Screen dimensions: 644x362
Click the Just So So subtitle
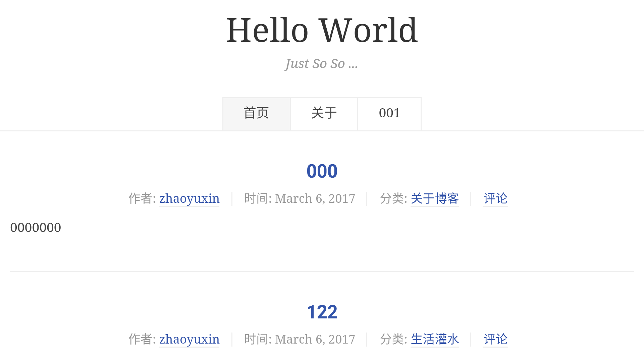click(321, 64)
